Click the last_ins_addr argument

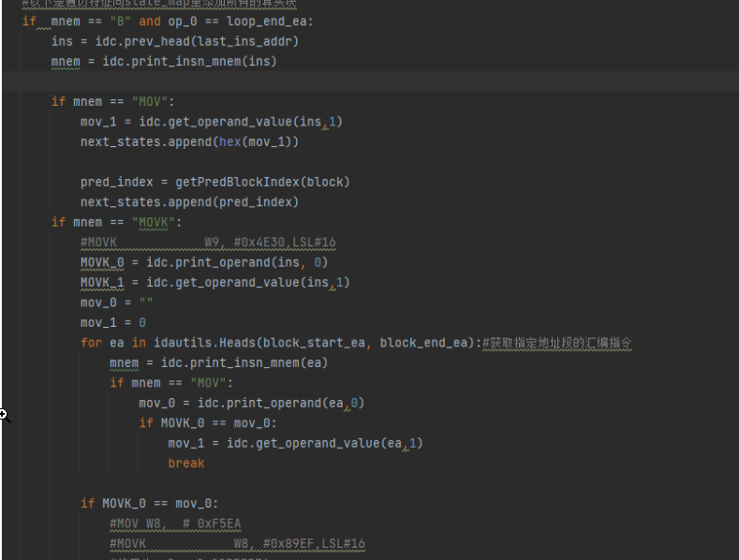(x=245, y=41)
